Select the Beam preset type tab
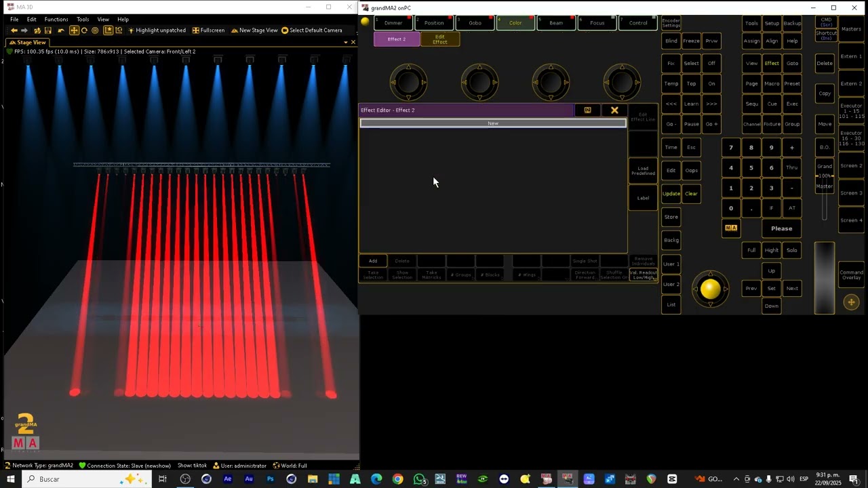Screen dimensions: 868x488 tap(556, 23)
